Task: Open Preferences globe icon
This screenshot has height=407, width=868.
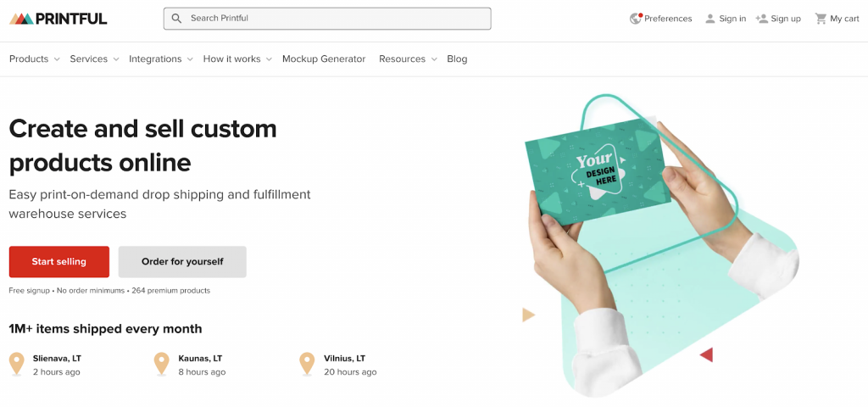Action: coord(636,19)
